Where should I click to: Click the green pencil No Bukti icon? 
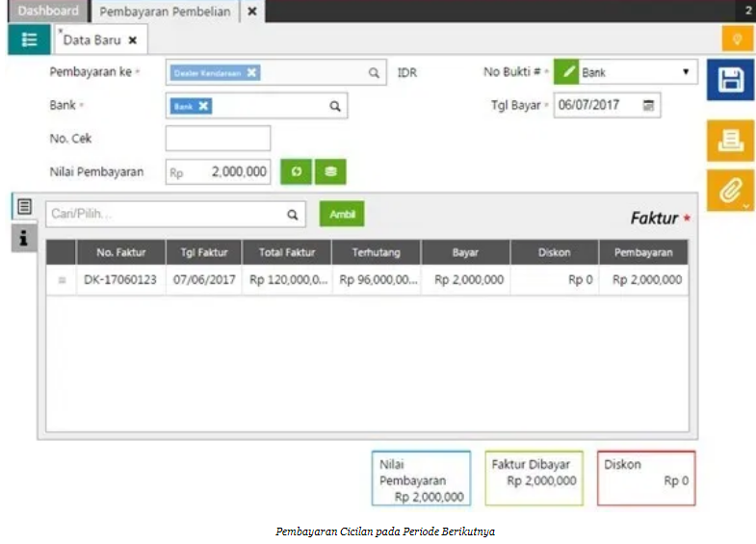[569, 72]
